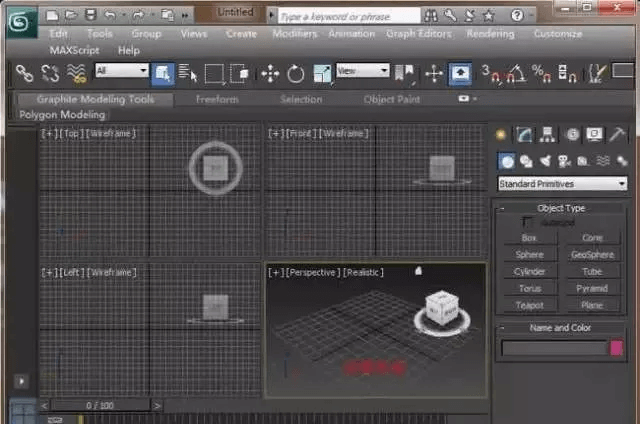The height and width of the screenshot is (424, 640).
Task: Open the Modify command panel tab
Action: (524, 134)
